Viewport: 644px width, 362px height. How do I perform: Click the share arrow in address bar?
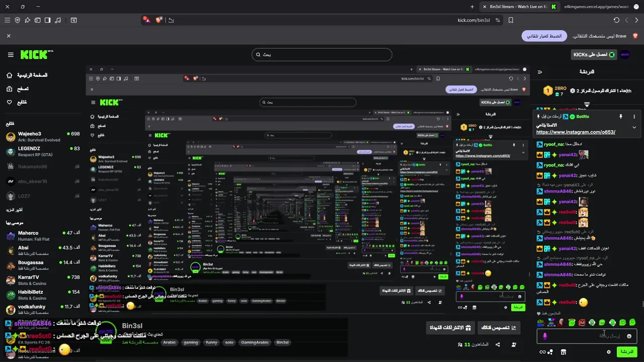click(171, 20)
